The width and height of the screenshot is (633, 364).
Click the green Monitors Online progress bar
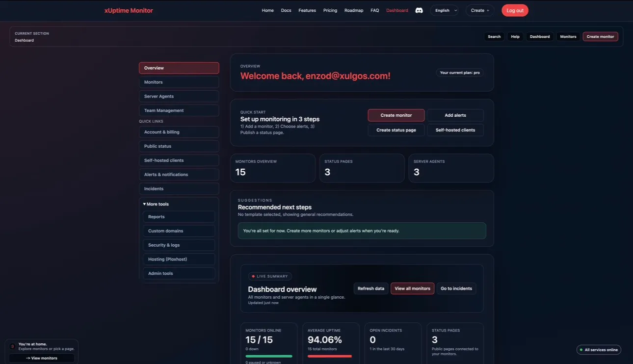pos(269,356)
